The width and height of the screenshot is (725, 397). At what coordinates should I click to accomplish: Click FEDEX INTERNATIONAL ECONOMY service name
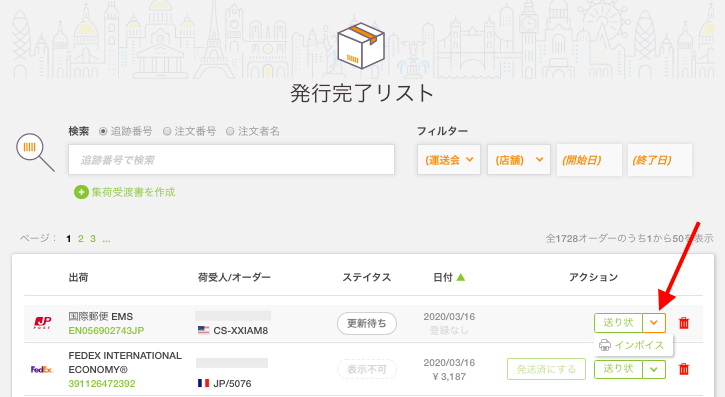pyautogui.click(x=125, y=362)
